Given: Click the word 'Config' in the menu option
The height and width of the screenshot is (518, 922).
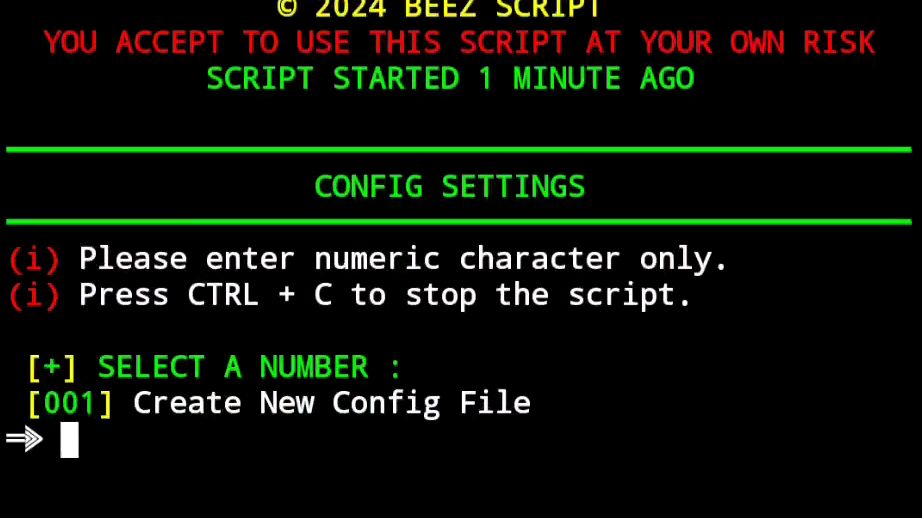Looking at the screenshot, I should 386,404.
